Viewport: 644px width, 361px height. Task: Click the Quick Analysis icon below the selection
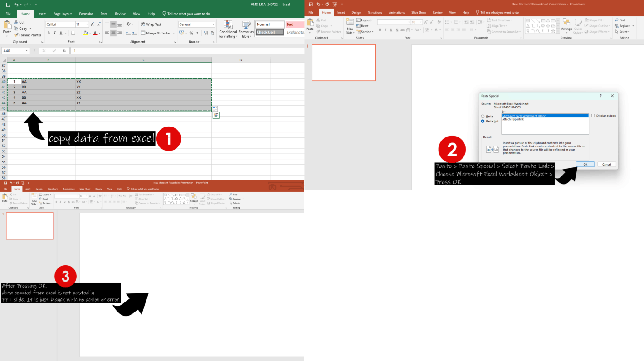click(x=216, y=115)
